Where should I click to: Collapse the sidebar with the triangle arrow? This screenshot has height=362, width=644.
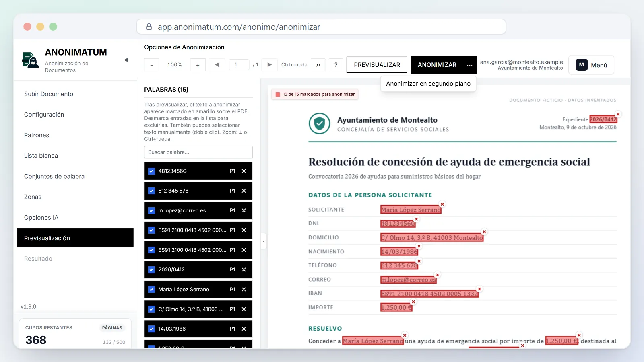pos(126,60)
